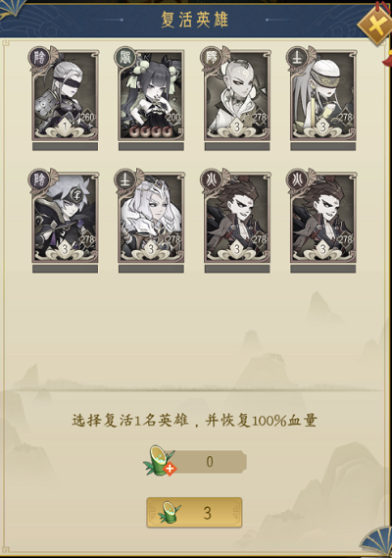Select the blindfolded armored hero, level 260

pyautogui.click(x=65, y=95)
